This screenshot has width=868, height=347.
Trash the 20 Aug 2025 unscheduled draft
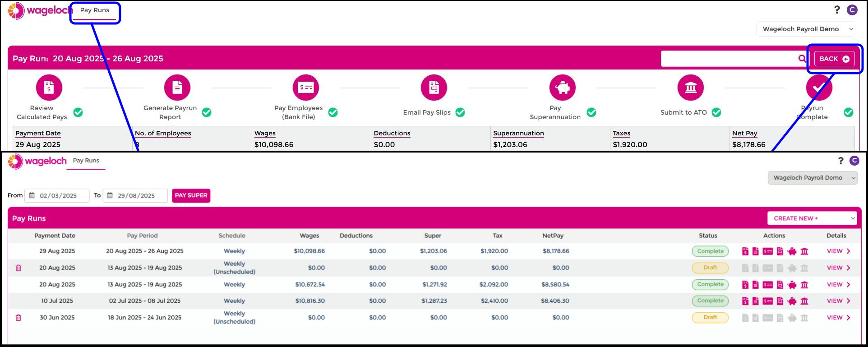pyautogui.click(x=18, y=268)
